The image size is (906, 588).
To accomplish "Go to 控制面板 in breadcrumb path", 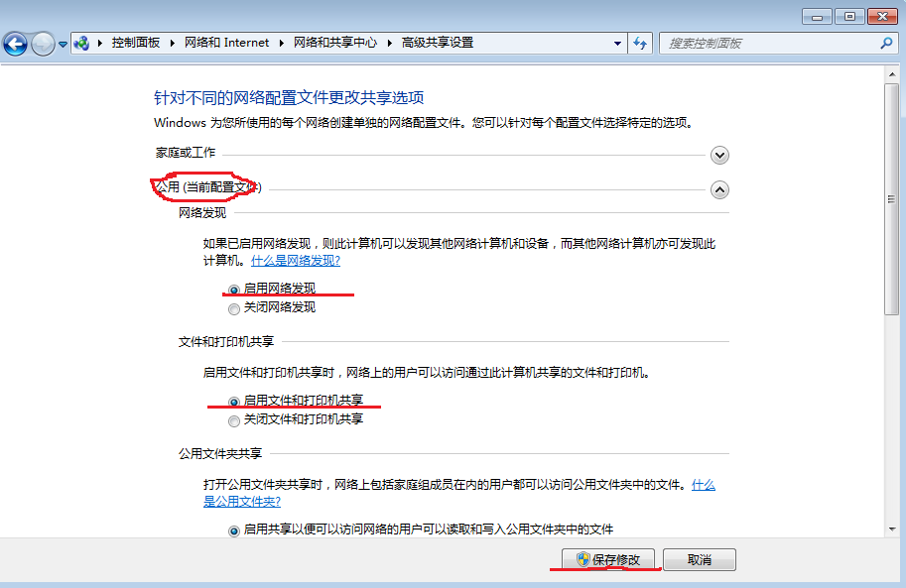I will 137,44.
